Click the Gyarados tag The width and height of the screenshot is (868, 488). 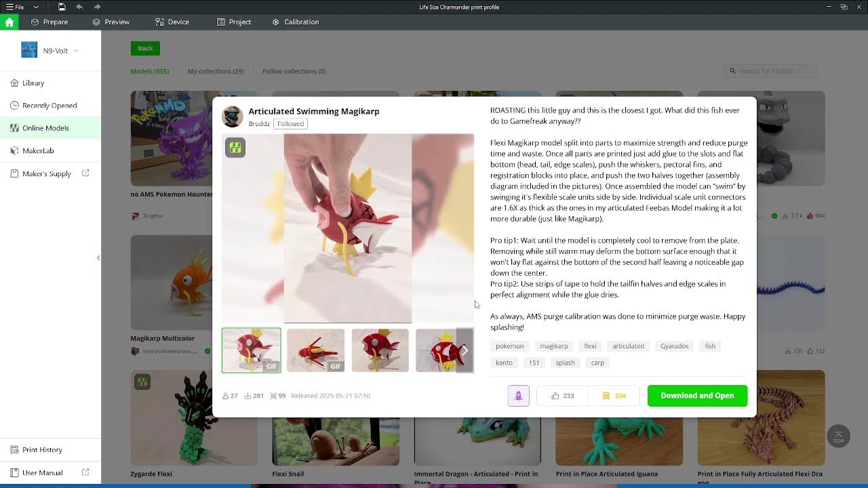[675, 346]
